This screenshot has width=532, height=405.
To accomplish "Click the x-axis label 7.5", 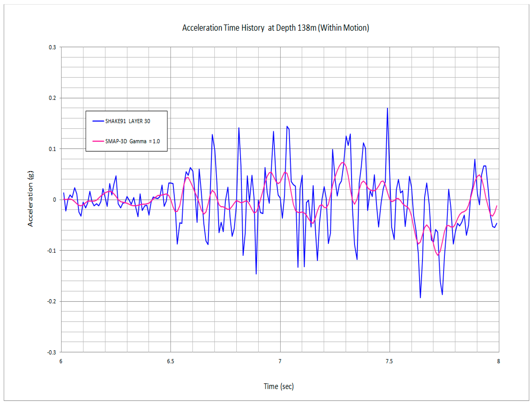I will (389, 361).
